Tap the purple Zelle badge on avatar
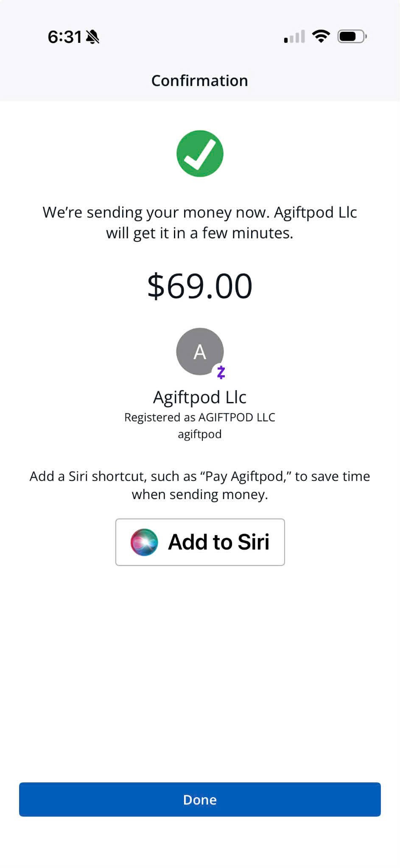400x868 pixels. pyautogui.click(x=221, y=372)
